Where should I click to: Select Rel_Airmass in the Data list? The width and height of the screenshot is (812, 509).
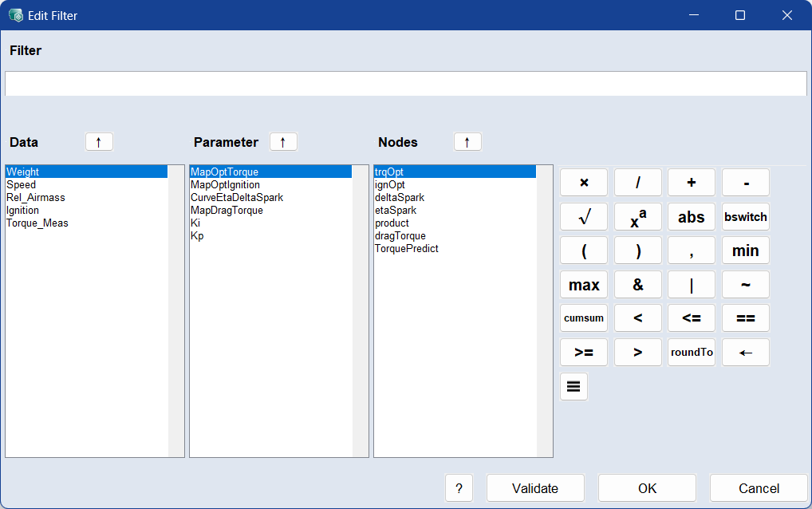[36, 197]
